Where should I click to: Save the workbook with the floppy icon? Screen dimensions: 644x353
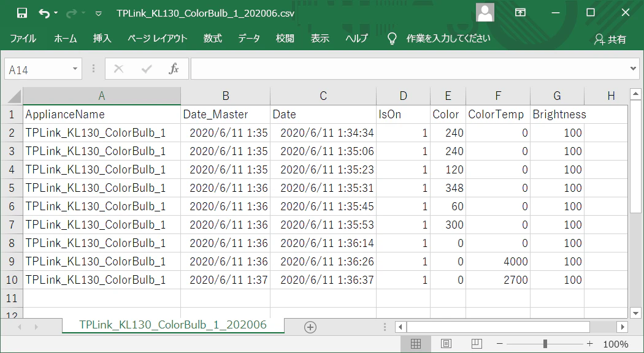[21, 13]
